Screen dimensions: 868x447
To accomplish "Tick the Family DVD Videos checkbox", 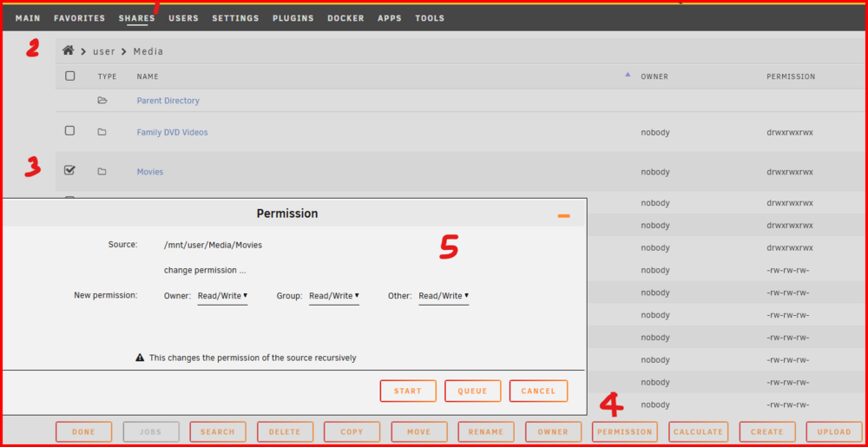I will coord(69,130).
